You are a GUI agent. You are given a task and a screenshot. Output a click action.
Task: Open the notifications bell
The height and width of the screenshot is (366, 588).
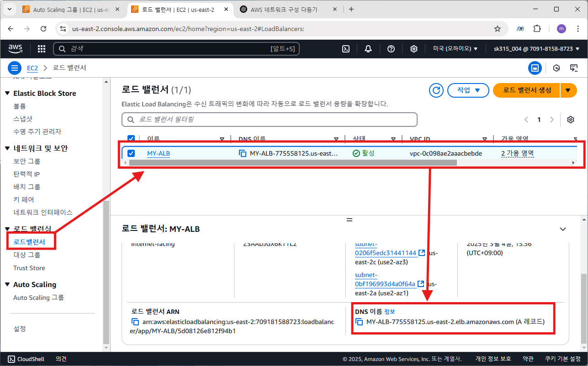[368, 49]
